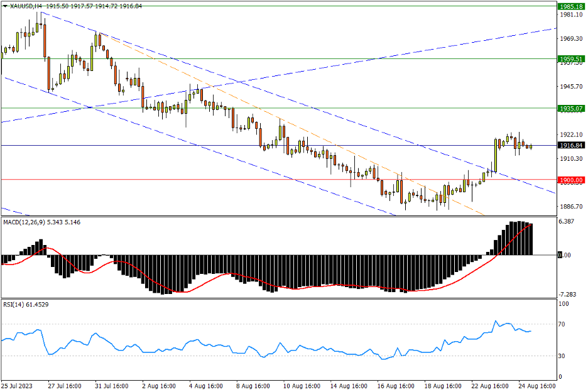Select the 1985.18 price label on the axis

570,6
